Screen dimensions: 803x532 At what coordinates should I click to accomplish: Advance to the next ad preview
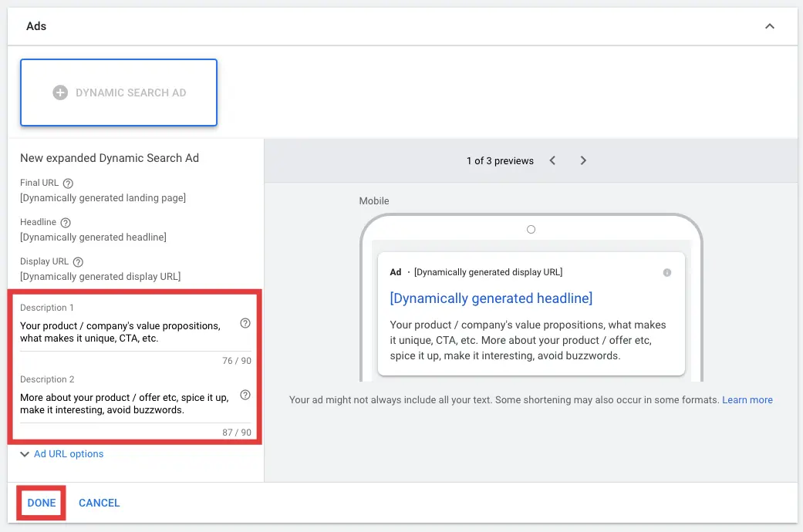(x=583, y=160)
